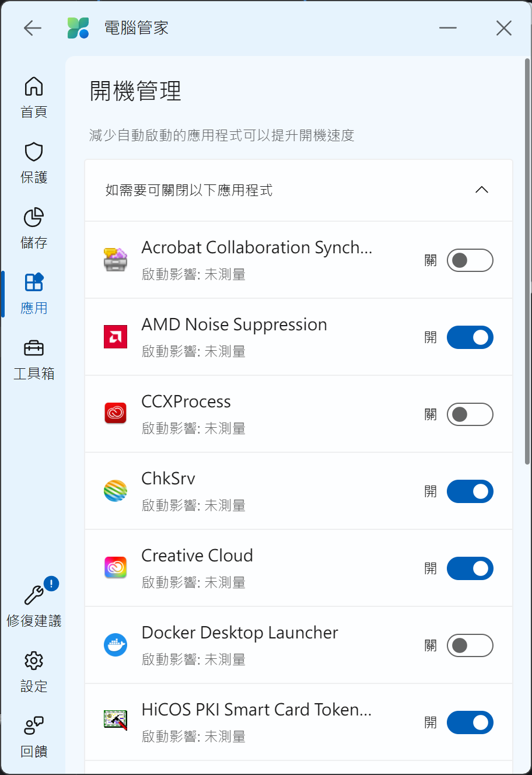This screenshot has height=775, width=532.
Task: Go to the 儲存 storage section
Action: 34,227
